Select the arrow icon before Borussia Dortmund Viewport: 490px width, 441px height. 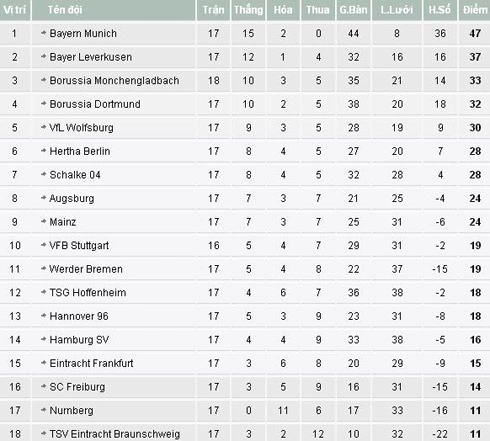point(43,104)
